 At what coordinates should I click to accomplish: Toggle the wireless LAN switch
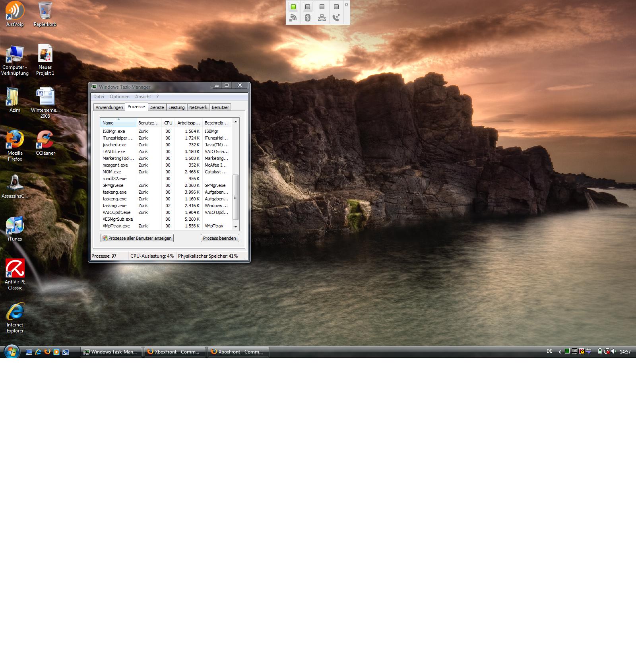pyautogui.click(x=293, y=7)
